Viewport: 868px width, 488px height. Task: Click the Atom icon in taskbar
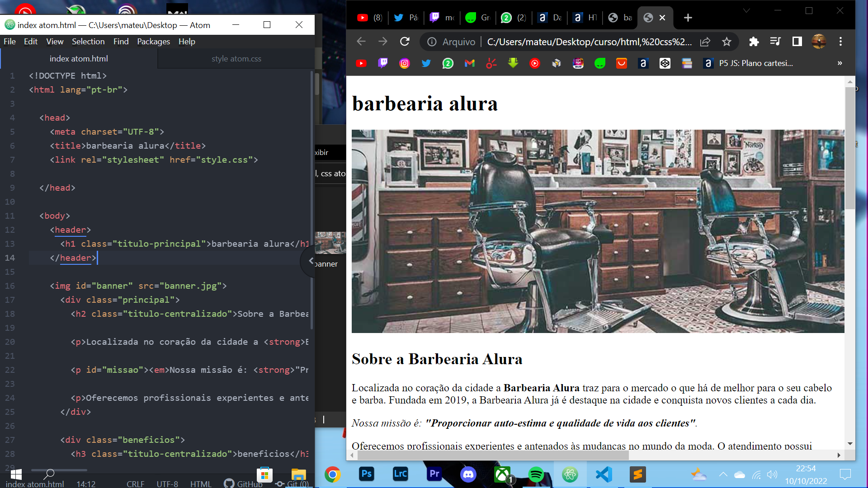point(570,474)
